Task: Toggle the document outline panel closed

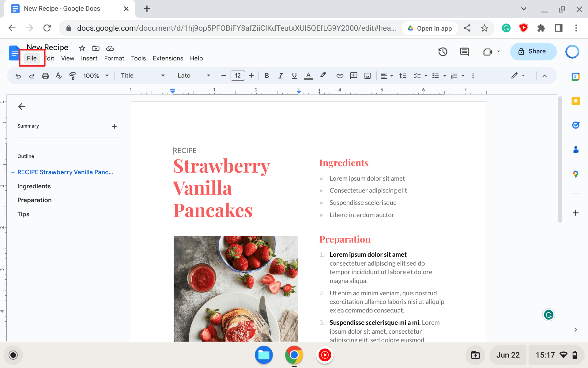Action: (x=21, y=106)
